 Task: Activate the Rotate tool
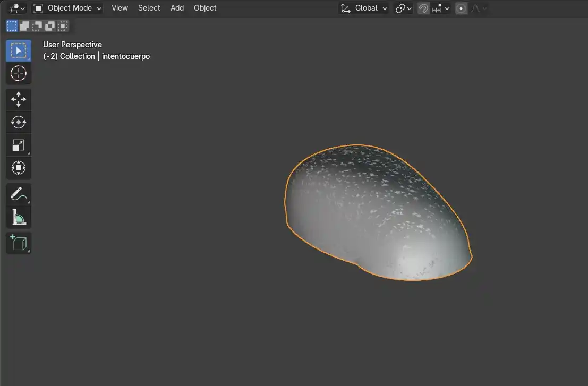tap(19, 122)
